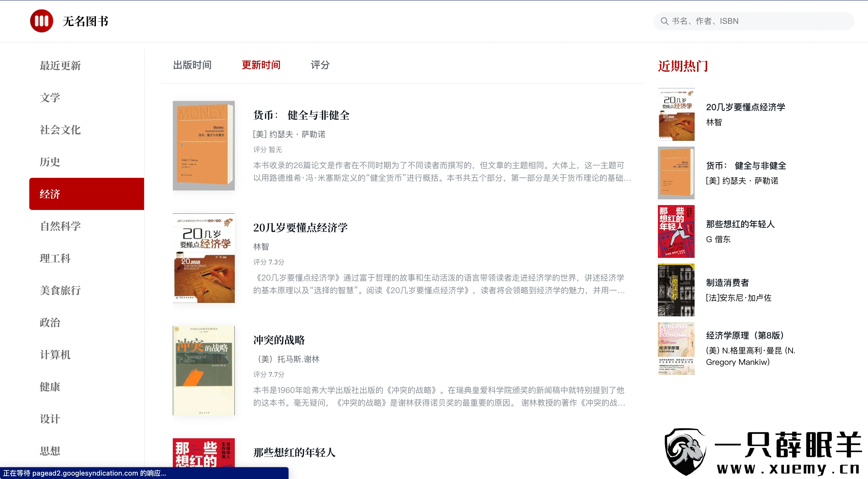
Task: Open the 文学 category
Action: click(50, 98)
